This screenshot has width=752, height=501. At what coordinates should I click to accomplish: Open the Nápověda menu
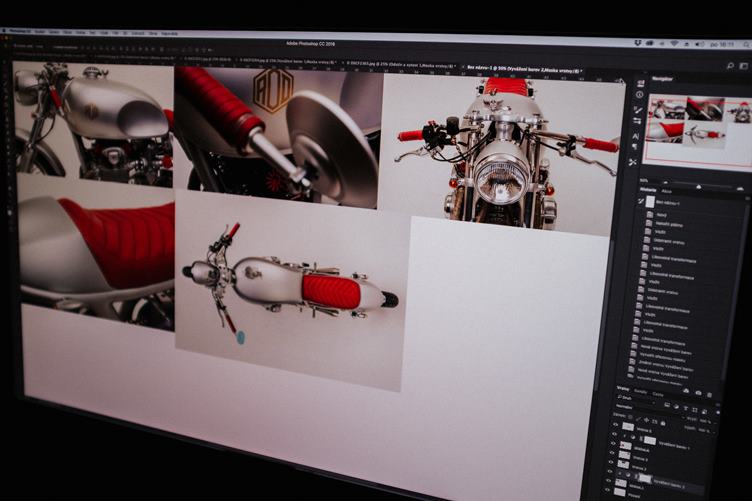coord(170,34)
